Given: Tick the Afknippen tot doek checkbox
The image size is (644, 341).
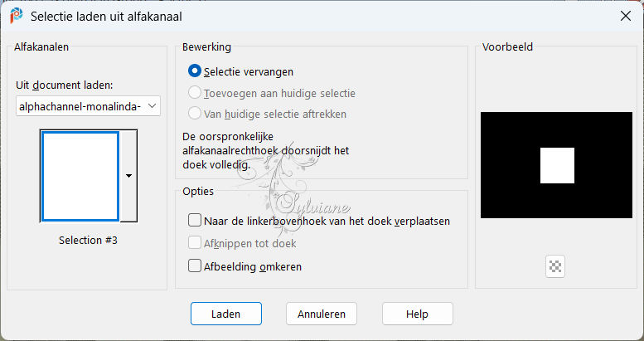Looking at the screenshot, I should [x=195, y=243].
